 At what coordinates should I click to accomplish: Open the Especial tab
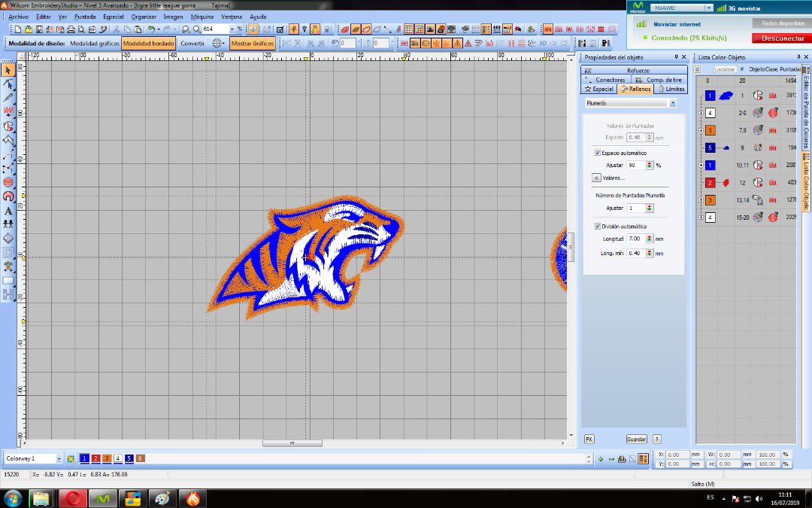click(599, 89)
